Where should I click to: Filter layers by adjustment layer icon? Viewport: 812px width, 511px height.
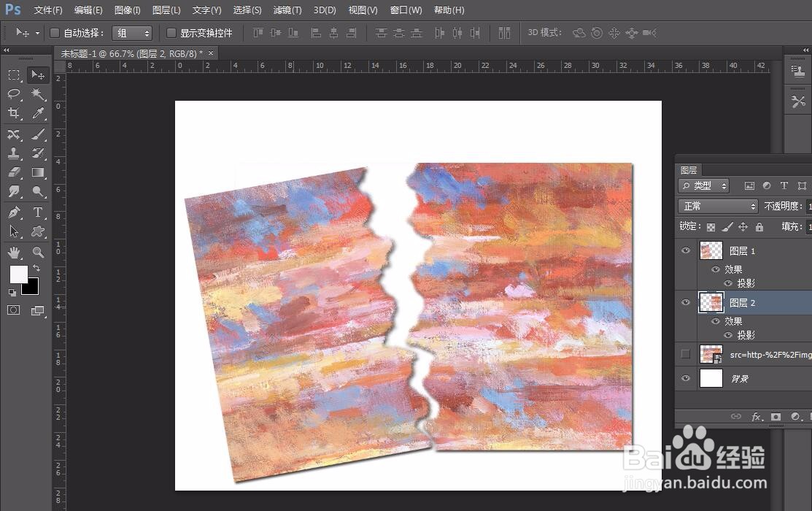[767, 185]
